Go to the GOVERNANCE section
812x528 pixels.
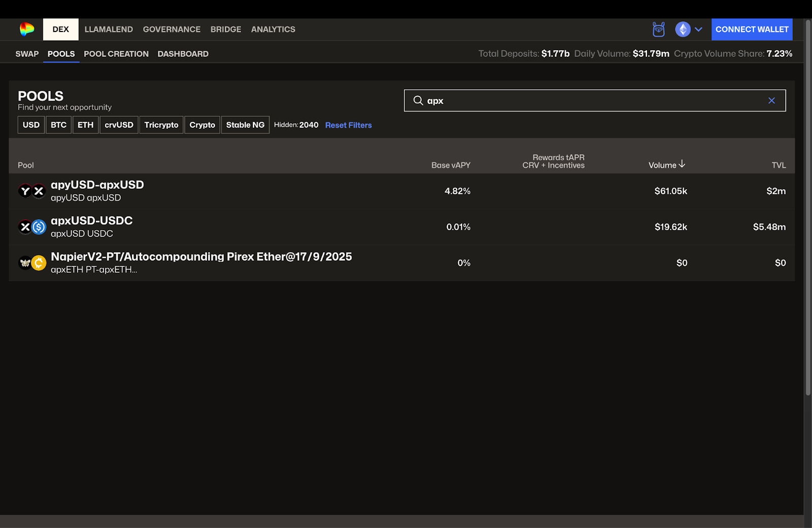[x=172, y=29]
